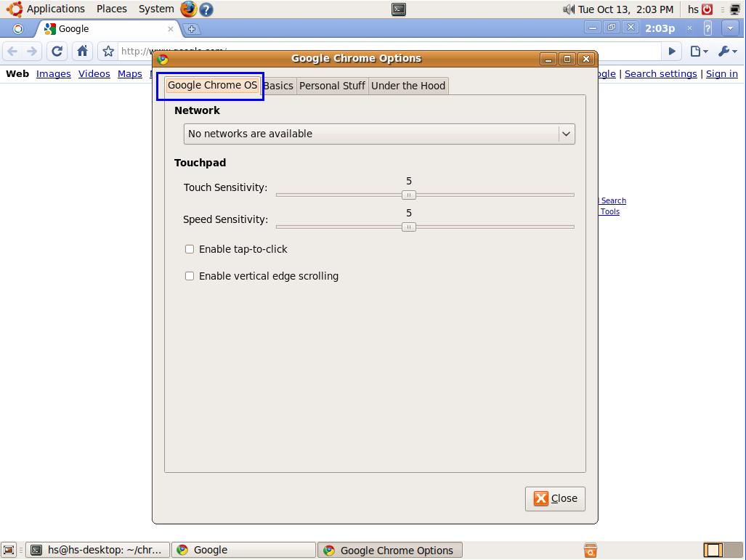Enable tap-to-click checkbox
This screenshot has width=746, height=560.
click(190, 249)
